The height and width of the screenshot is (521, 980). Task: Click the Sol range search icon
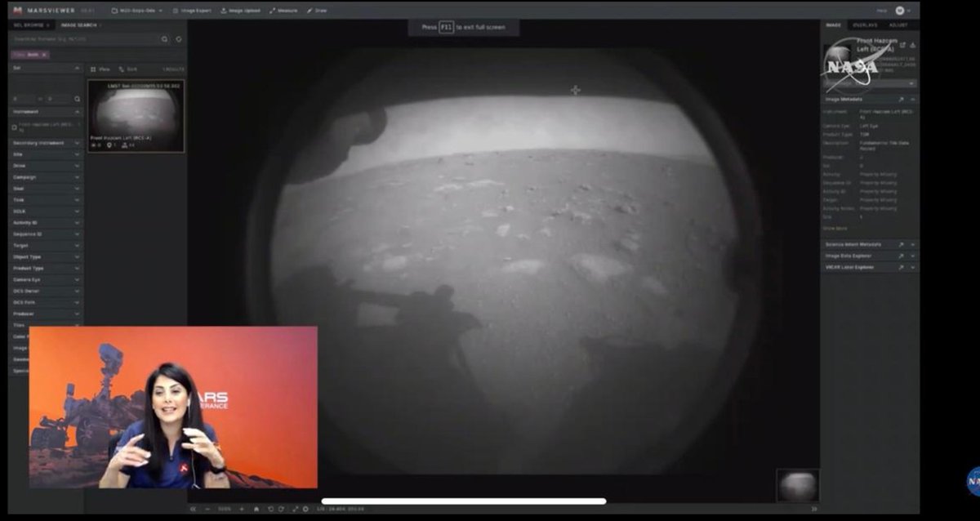(x=78, y=99)
